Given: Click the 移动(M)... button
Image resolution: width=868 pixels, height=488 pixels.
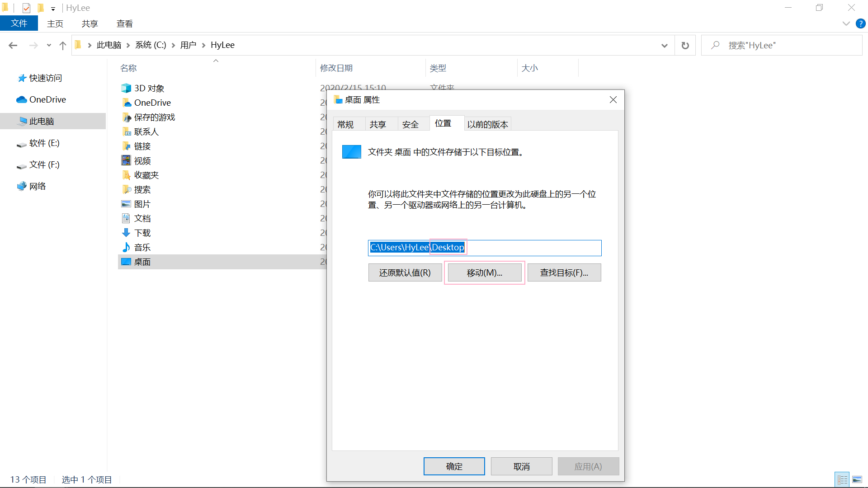Looking at the screenshot, I should [484, 272].
